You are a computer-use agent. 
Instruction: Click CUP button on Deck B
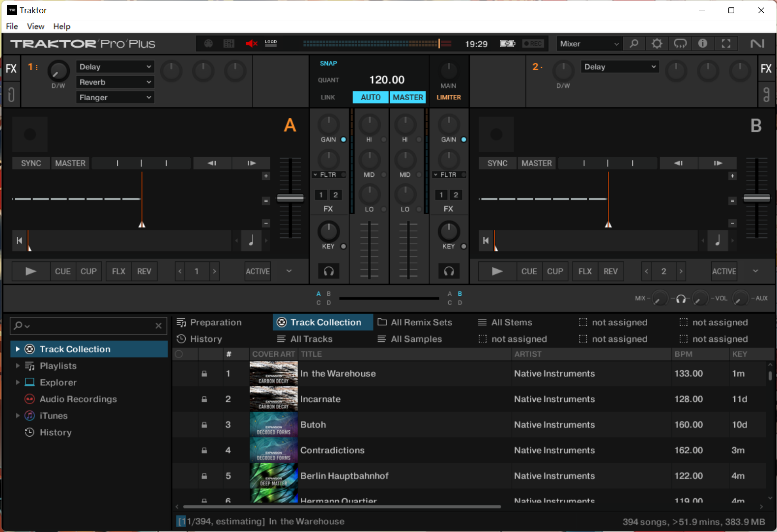[x=555, y=271]
